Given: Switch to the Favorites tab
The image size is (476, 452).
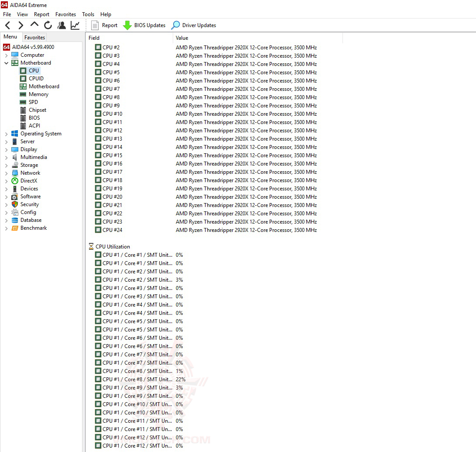Looking at the screenshot, I should (34, 38).
